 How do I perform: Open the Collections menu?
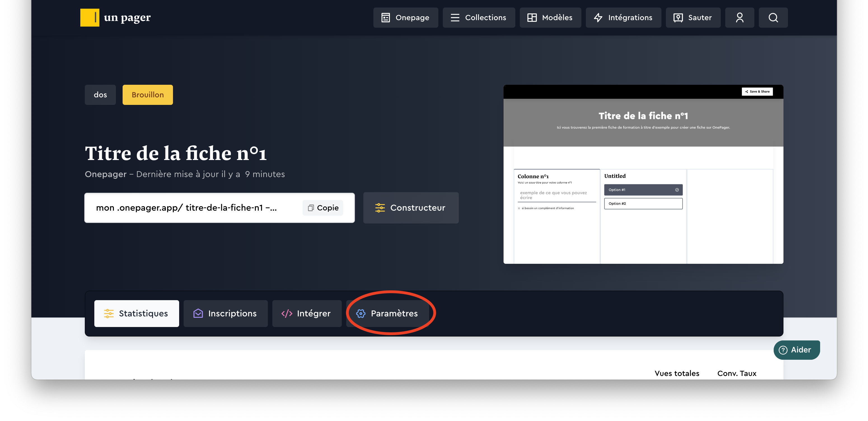pyautogui.click(x=478, y=18)
